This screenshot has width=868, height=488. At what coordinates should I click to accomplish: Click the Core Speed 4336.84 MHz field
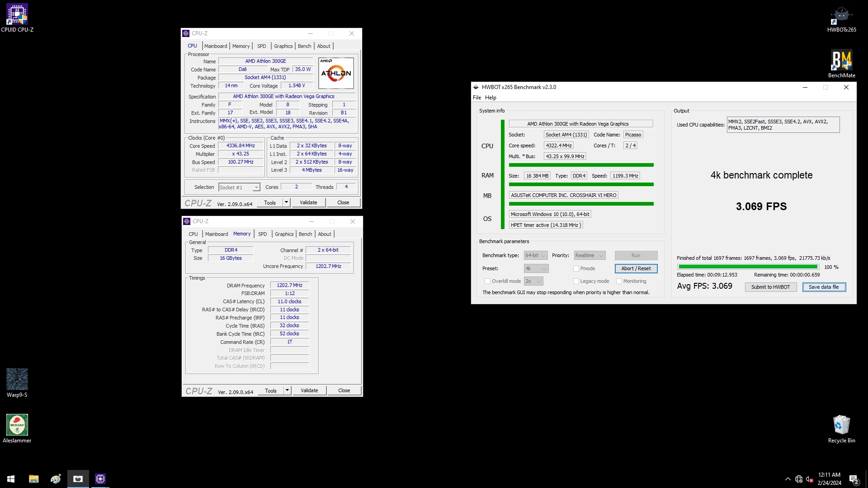[241, 146]
